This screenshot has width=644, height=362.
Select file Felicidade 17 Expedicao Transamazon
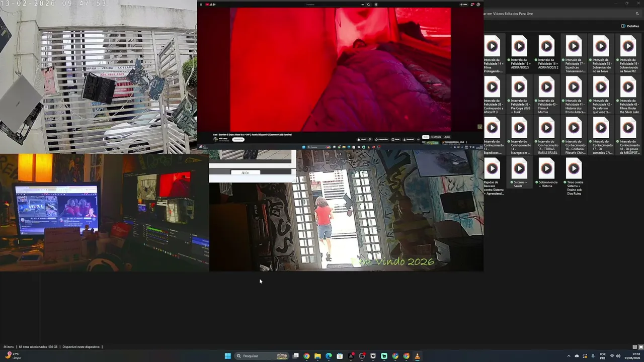point(574,54)
